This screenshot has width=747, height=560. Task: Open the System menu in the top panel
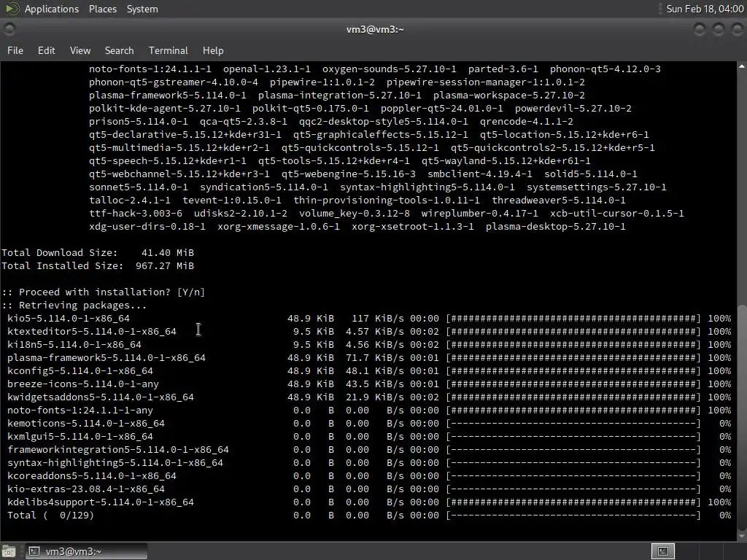click(x=142, y=9)
